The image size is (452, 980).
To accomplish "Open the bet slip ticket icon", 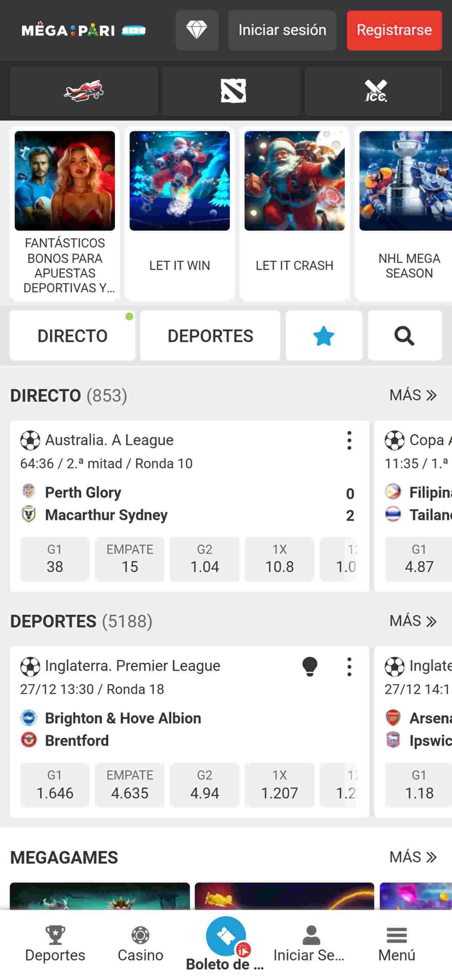I will click(226, 936).
